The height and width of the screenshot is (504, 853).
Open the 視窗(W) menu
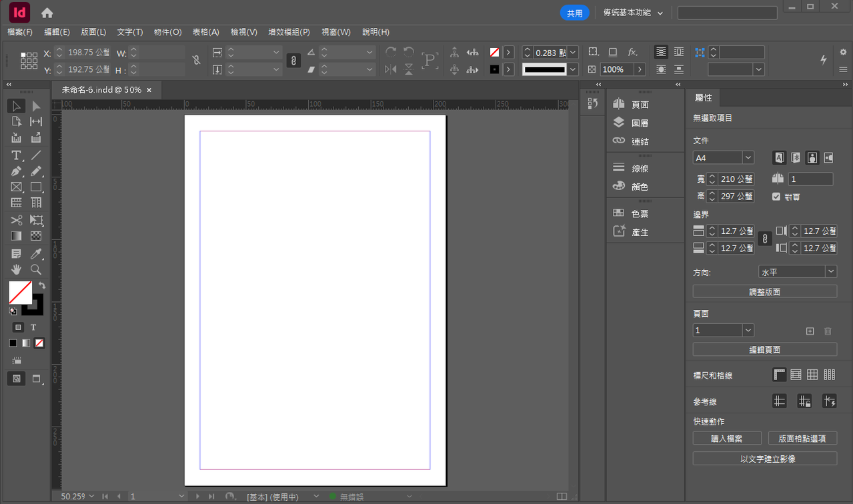point(335,32)
